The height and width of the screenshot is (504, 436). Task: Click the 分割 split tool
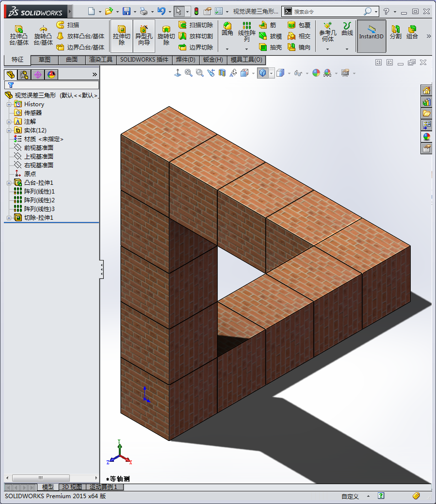click(396, 32)
